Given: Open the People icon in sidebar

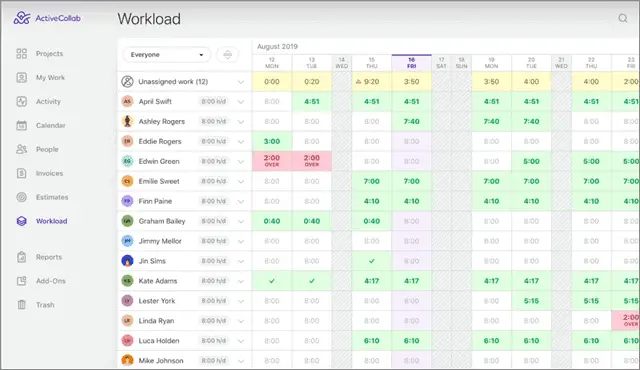Looking at the screenshot, I should pyautogui.click(x=22, y=149).
